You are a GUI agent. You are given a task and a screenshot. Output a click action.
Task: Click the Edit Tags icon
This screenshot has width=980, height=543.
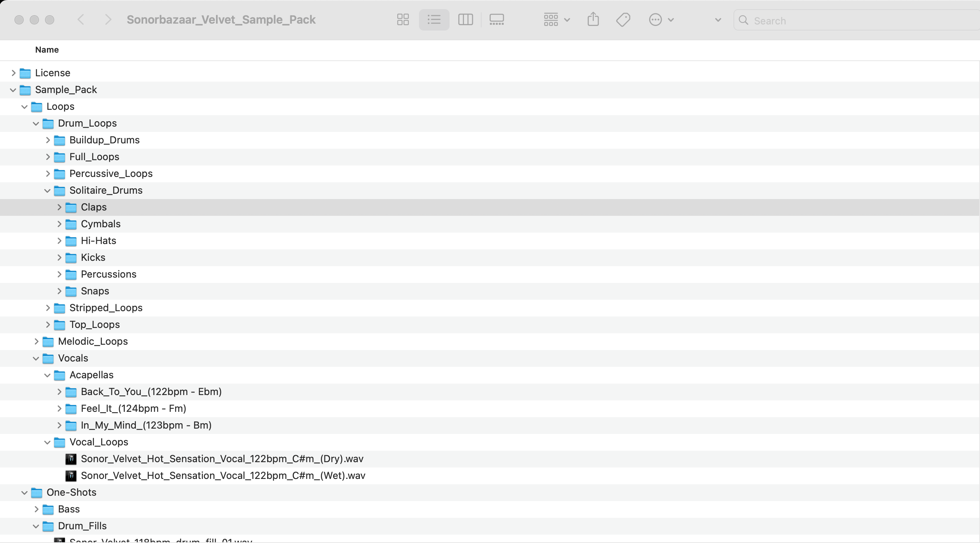click(623, 20)
